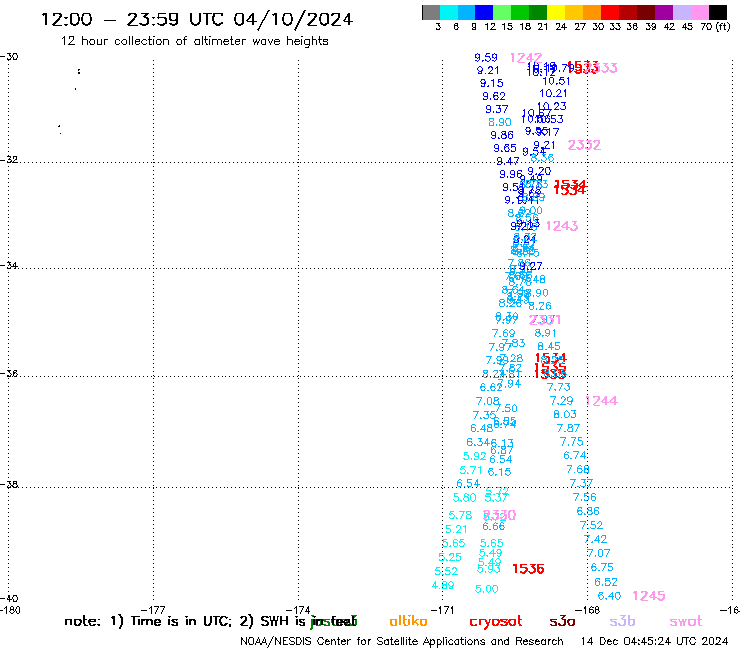Click the light green swatch above 15
Viewport: 740px width, 650px height.
click(502, 12)
